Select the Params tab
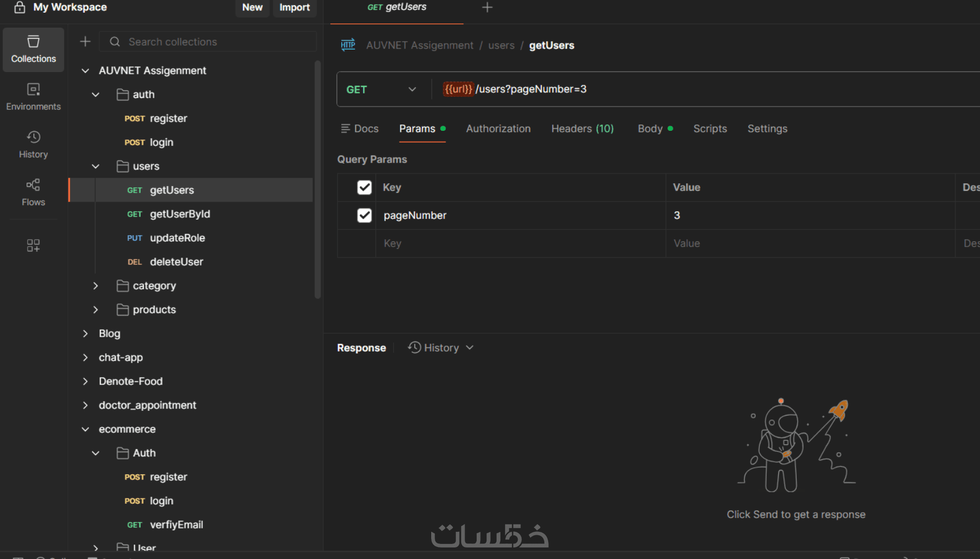 point(423,129)
